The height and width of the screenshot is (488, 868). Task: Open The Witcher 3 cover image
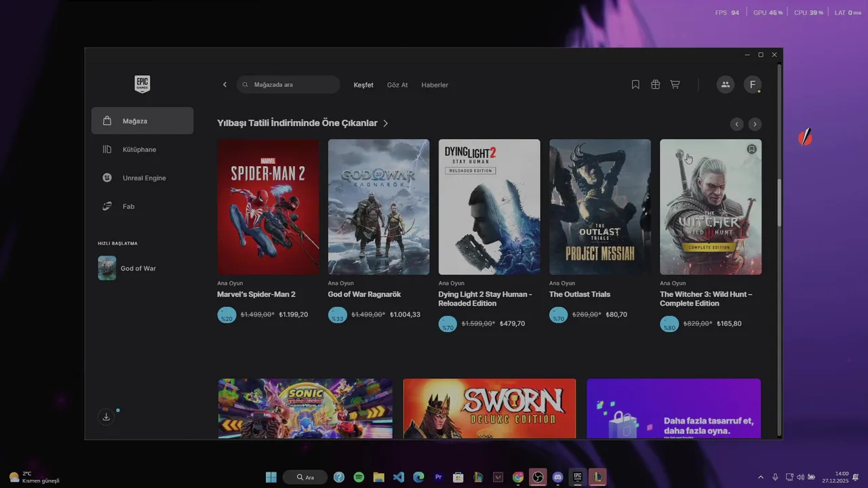point(711,207)
